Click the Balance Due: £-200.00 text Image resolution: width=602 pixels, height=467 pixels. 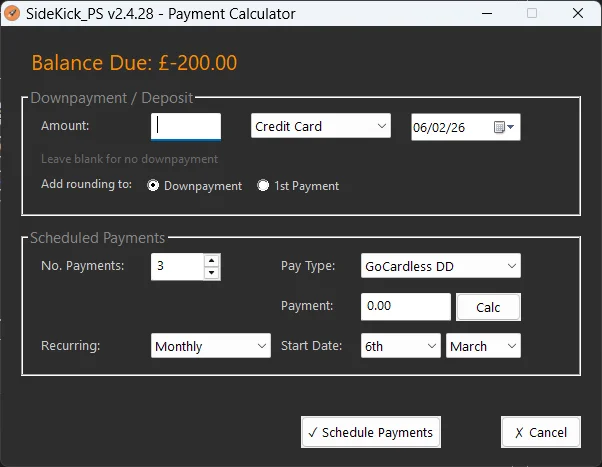click(x=134, y=63)
